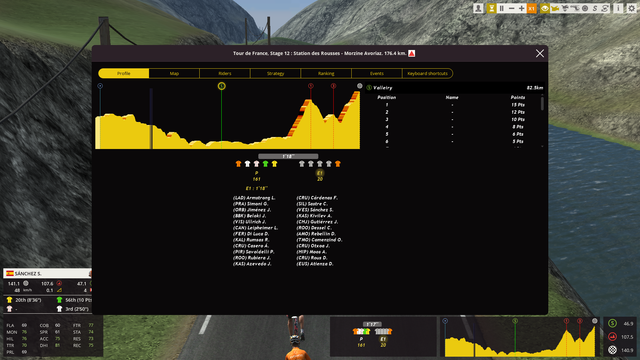The width and height of the screenshot is (640, 360).
Task: Click the mini stage profile at bottom
Action: 520,337
